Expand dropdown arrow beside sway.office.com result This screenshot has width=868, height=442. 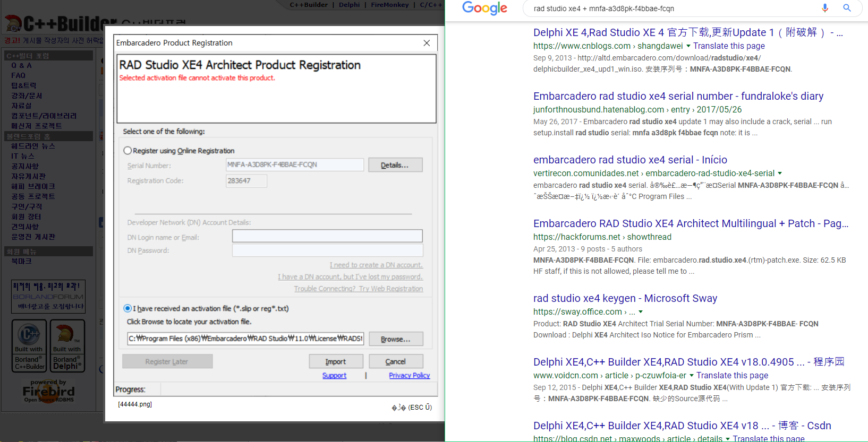coord(641,312)
